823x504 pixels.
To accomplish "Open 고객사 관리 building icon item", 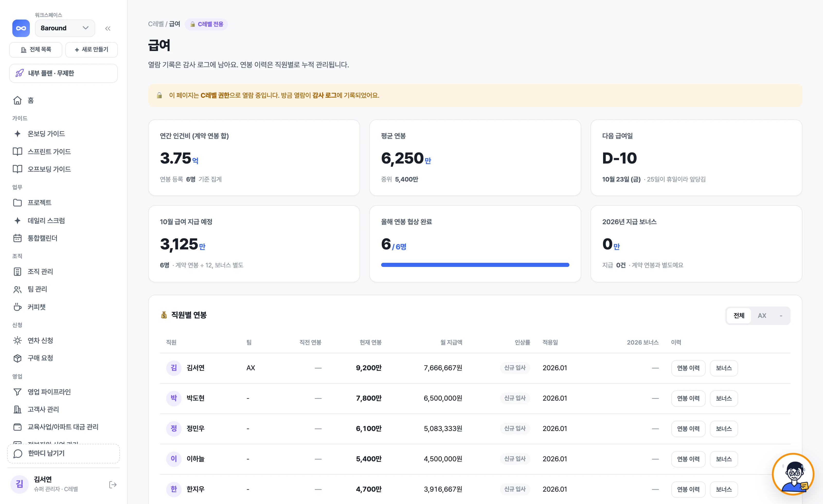I will click(64, 409).
